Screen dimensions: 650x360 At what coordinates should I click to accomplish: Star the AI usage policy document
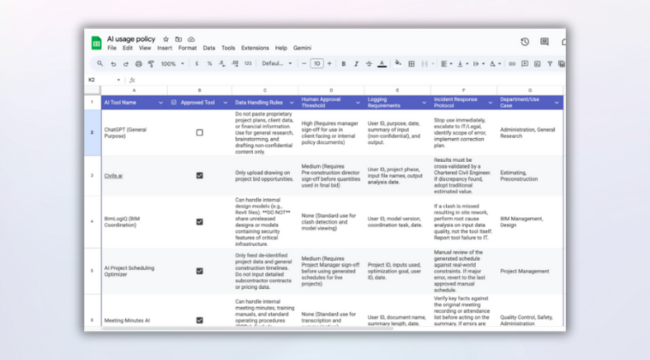(x=166, y=39)
